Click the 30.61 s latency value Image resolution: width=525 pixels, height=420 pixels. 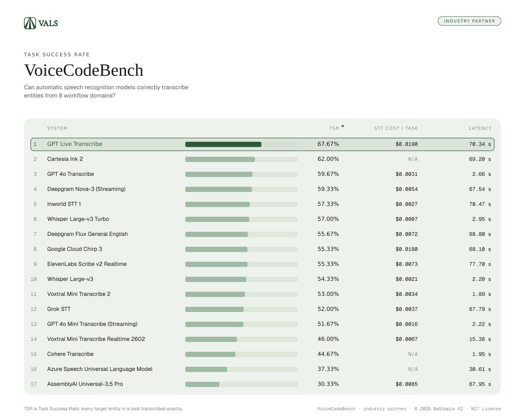coord(480,369)
